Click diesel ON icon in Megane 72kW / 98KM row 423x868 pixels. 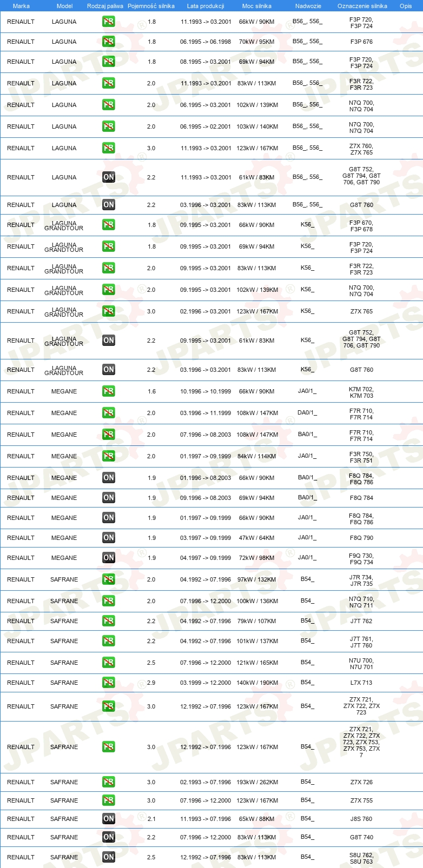pos(109,558)
